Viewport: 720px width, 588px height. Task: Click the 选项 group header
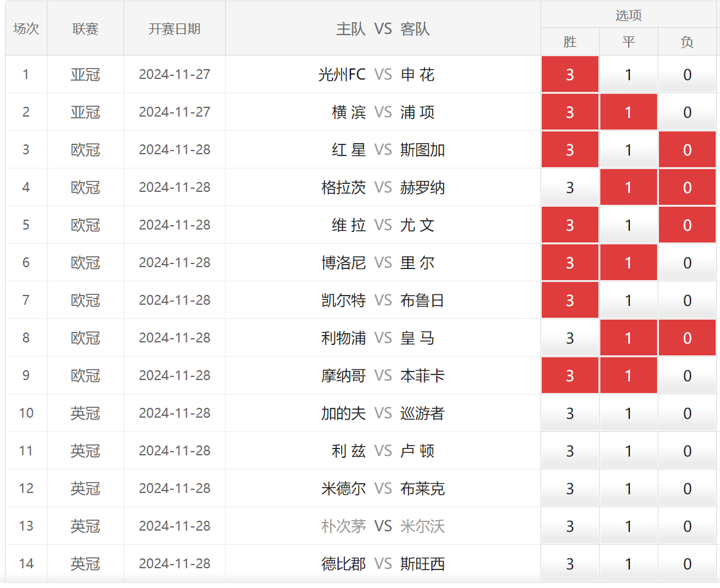point(629,15)
